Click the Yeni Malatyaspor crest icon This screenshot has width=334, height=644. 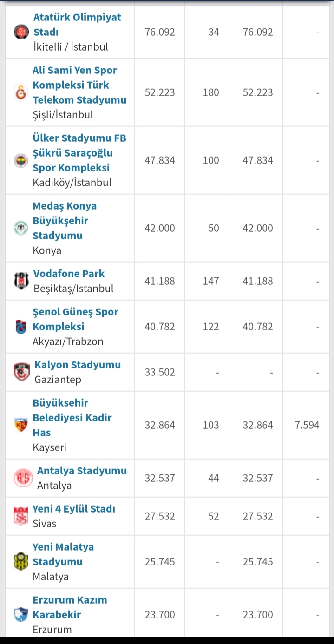[21, 562]
